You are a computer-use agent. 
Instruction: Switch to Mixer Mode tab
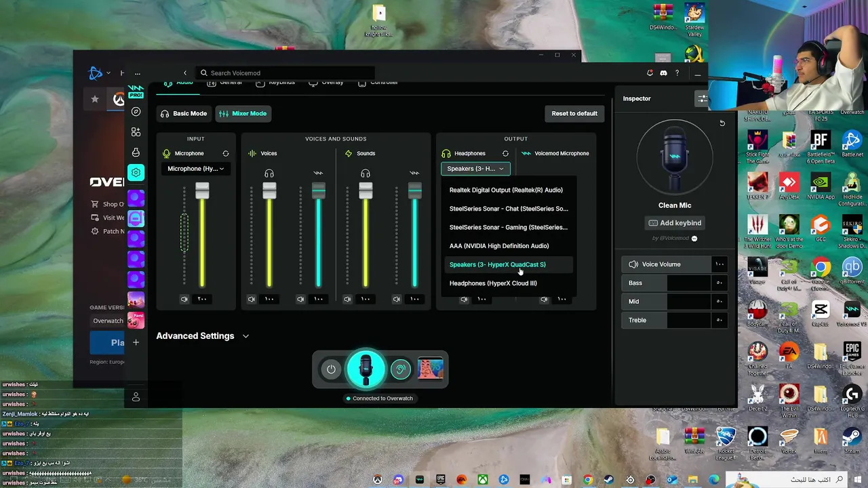[243, 114]
